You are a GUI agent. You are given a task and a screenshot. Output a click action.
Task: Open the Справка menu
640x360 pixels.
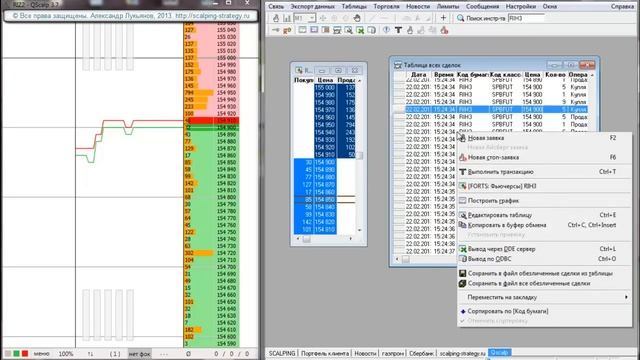pyautogui.click(x=622, y=7)
